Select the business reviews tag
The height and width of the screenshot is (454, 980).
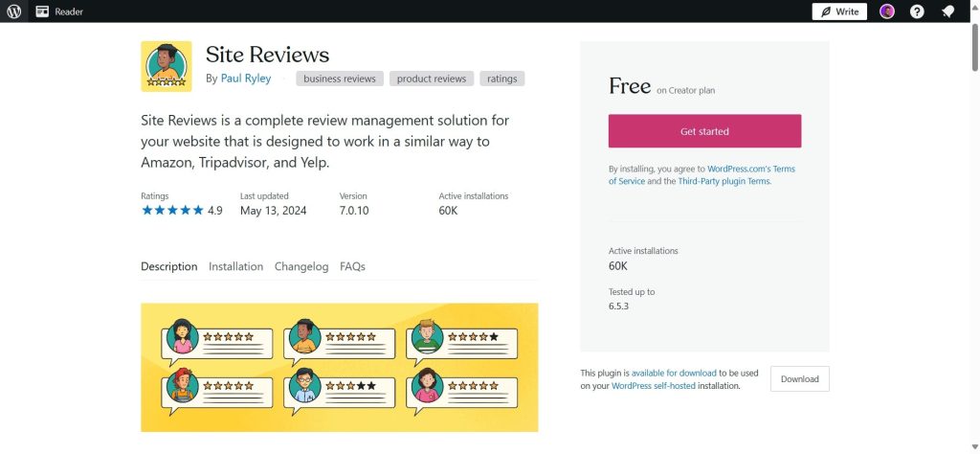point(340,79)
